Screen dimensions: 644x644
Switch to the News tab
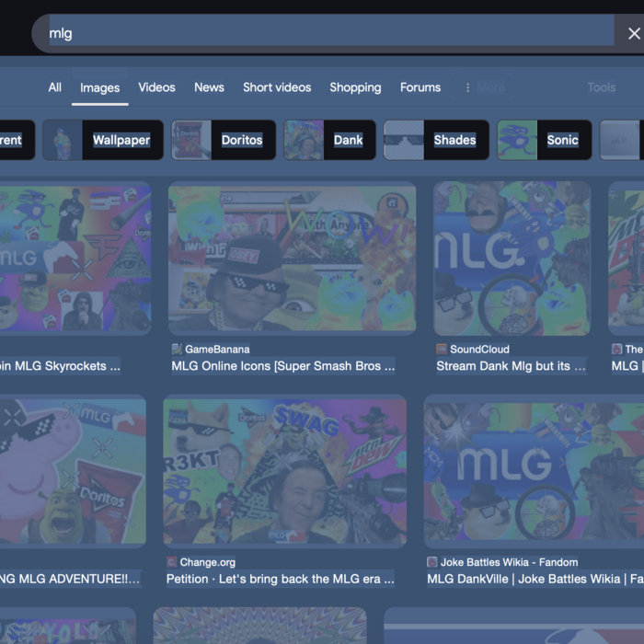click(x=209, y=87)
